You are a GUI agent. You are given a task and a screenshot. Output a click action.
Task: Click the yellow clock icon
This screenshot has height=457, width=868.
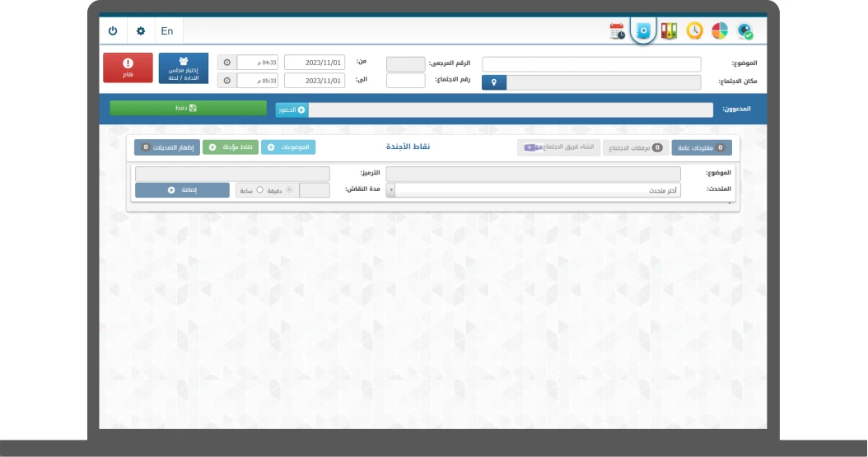click(x=695, y=31)
